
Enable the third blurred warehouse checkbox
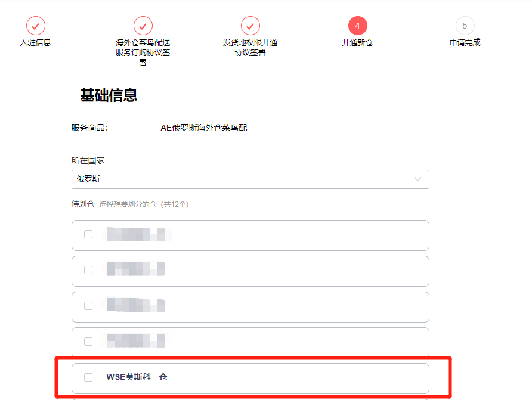coord(88,306)
